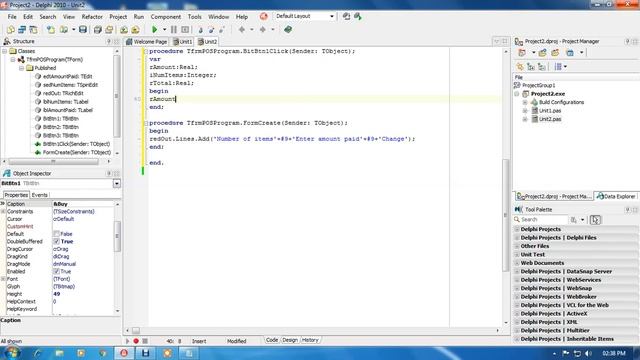This screenshot has height=360, width=640.
Task: Expand the Unit1.pas node in Project Manager
Action: click(x=525, y=111)
